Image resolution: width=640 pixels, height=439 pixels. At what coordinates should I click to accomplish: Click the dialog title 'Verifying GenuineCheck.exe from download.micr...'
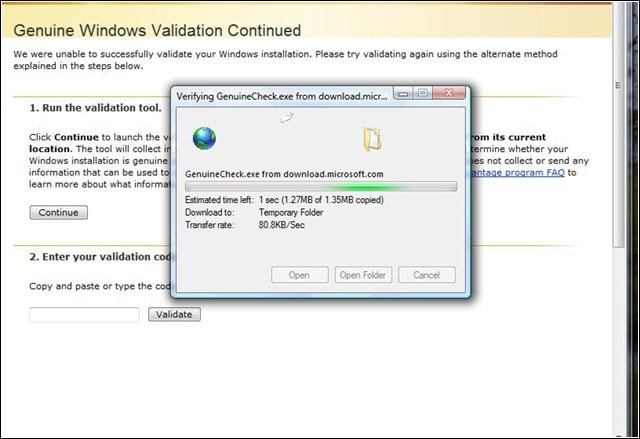(x=282, y=97)
